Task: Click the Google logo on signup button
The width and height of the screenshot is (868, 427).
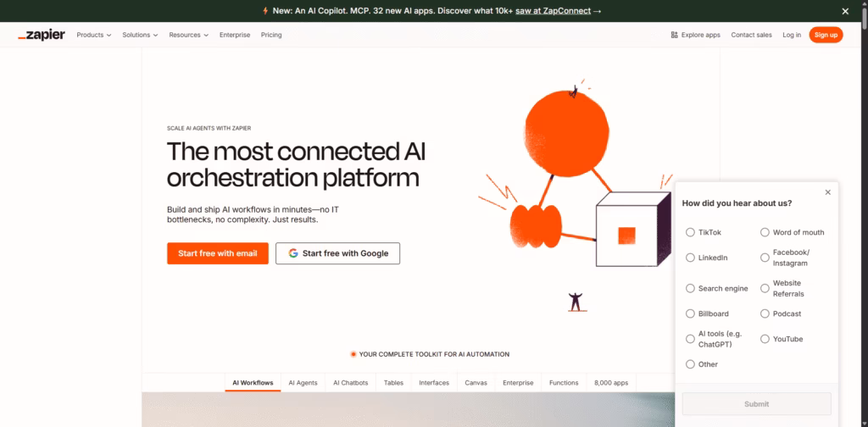Action: point(293,253)
